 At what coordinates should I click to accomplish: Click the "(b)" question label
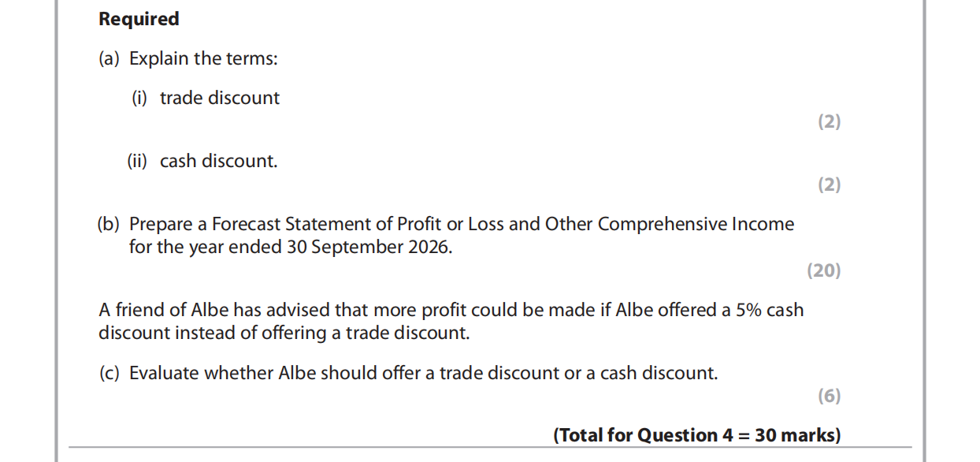pos(109,224)
